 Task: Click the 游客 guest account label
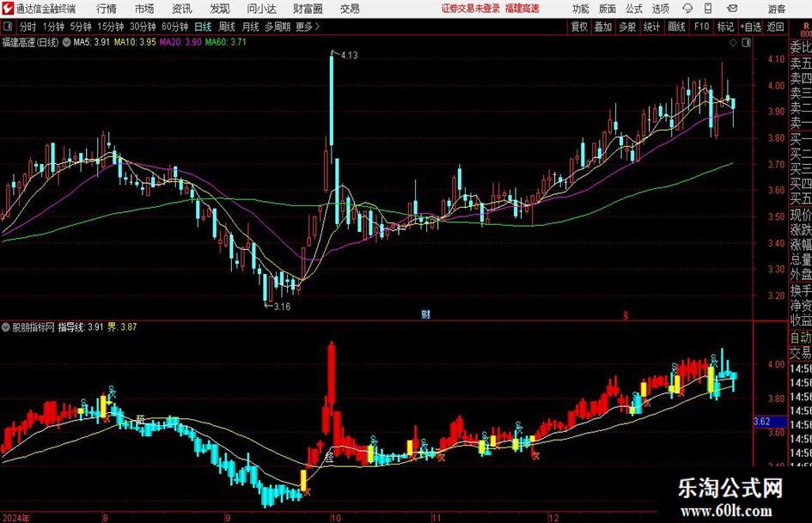point(777,9)
